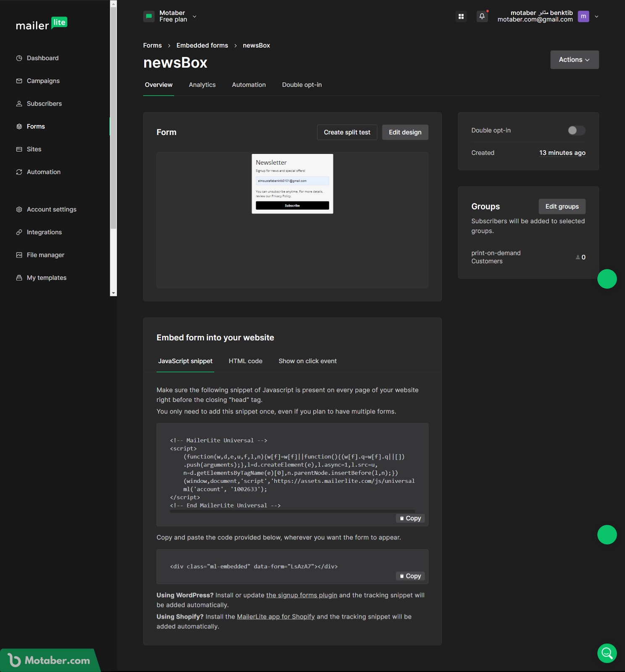Click sidebar scrollbar down arrow
Viewport: 625px width, 672px height.
point(113,293)
